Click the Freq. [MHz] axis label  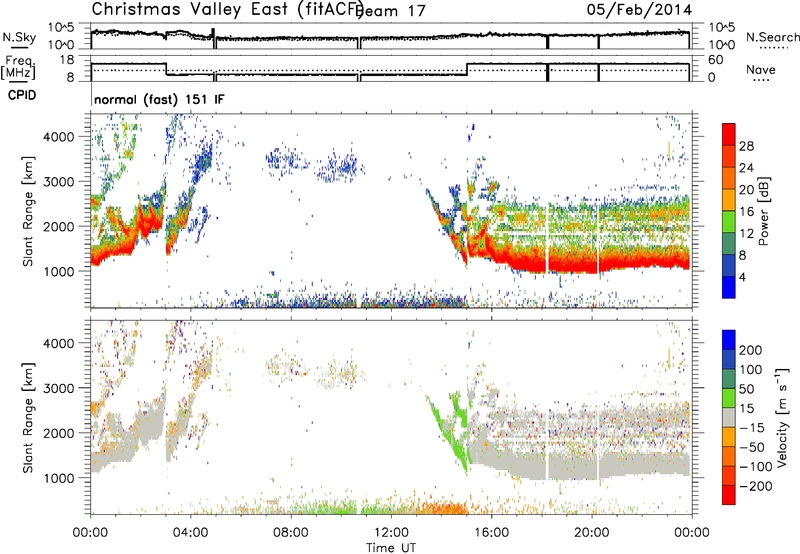(20, 67)
